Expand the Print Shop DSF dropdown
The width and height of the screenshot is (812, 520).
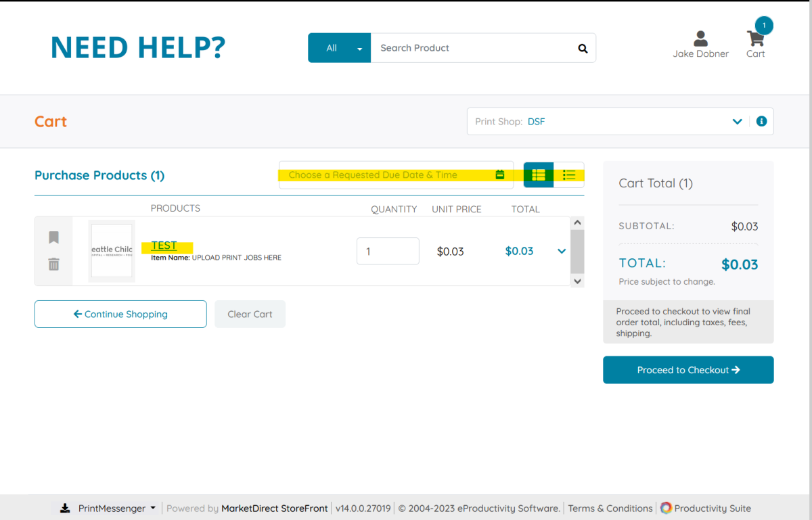pos(737,122)
